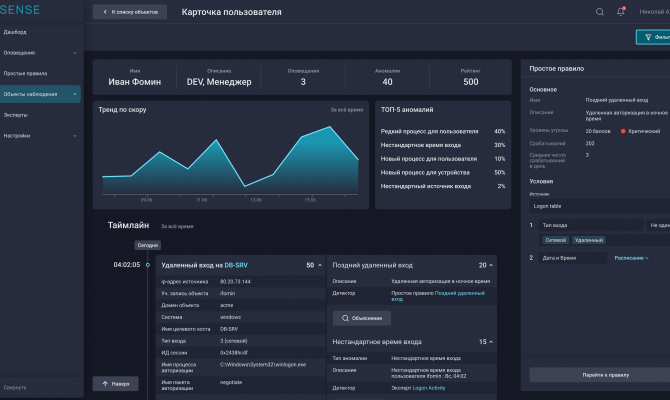
Task: Click the back arrow to object list
Action: (x=104, y=12)
